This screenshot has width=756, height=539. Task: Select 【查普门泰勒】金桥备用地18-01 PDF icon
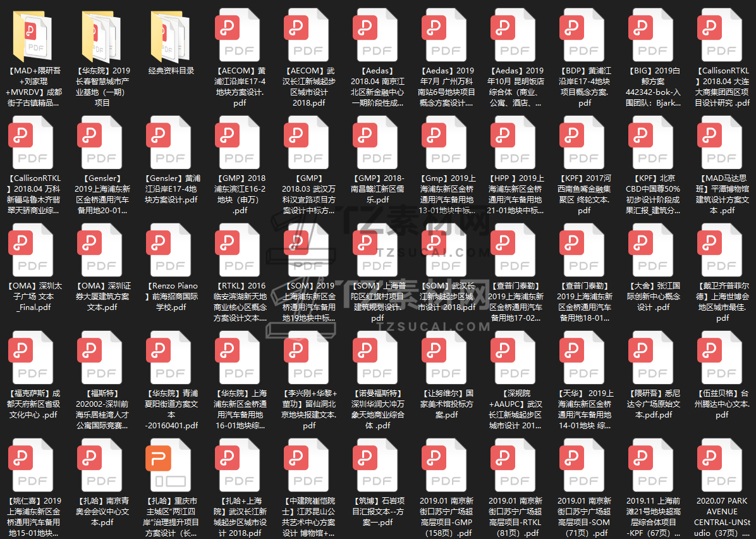pyautogui.click(x=582, y=251)
